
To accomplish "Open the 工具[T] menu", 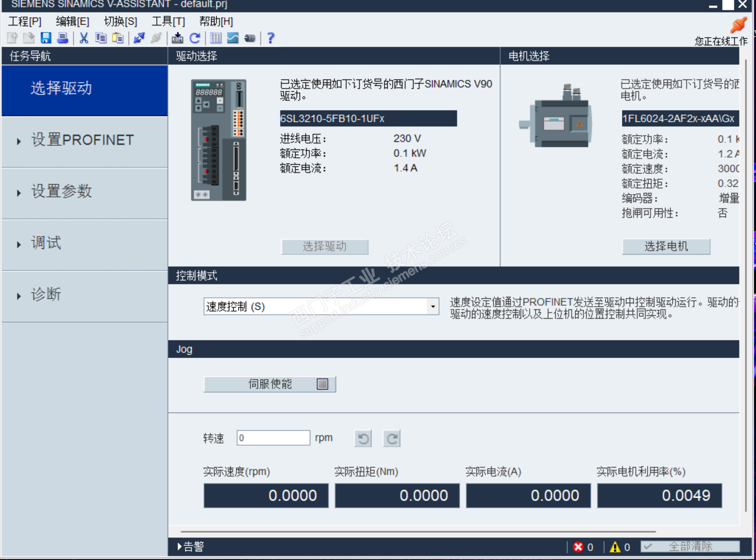I will pyautogui.click(x=168, y=22).
